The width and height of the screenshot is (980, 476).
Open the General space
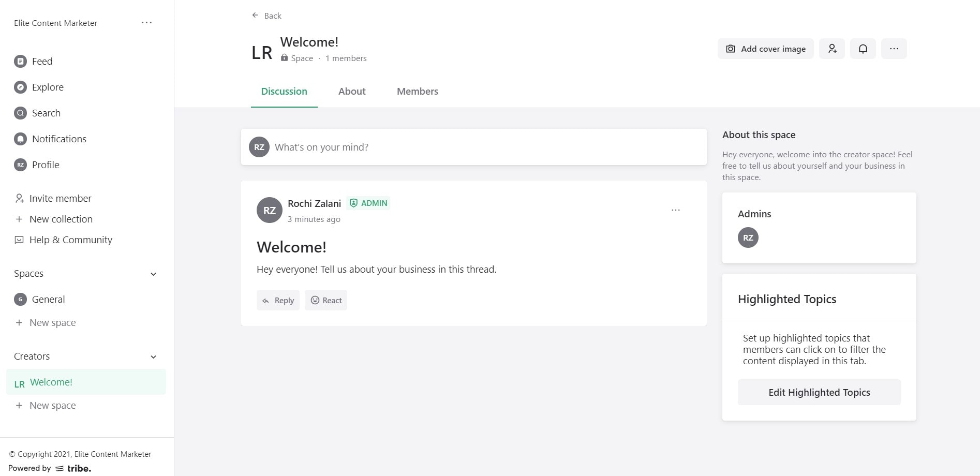(48, 300)
